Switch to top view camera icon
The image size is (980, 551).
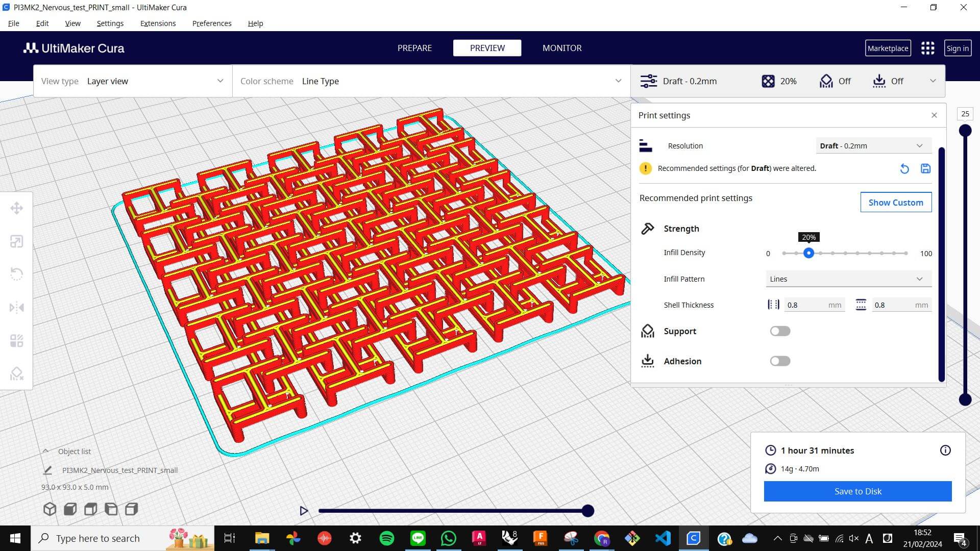pos(90,509)
